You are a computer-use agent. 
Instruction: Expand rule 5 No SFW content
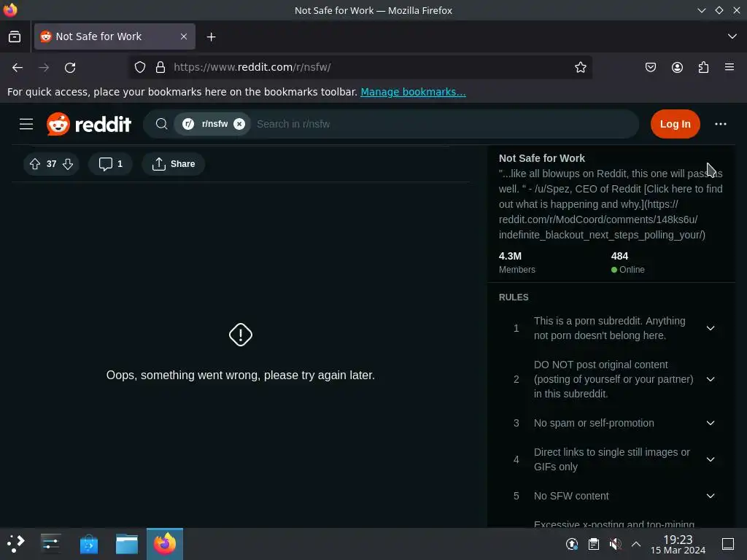point(710,496)
